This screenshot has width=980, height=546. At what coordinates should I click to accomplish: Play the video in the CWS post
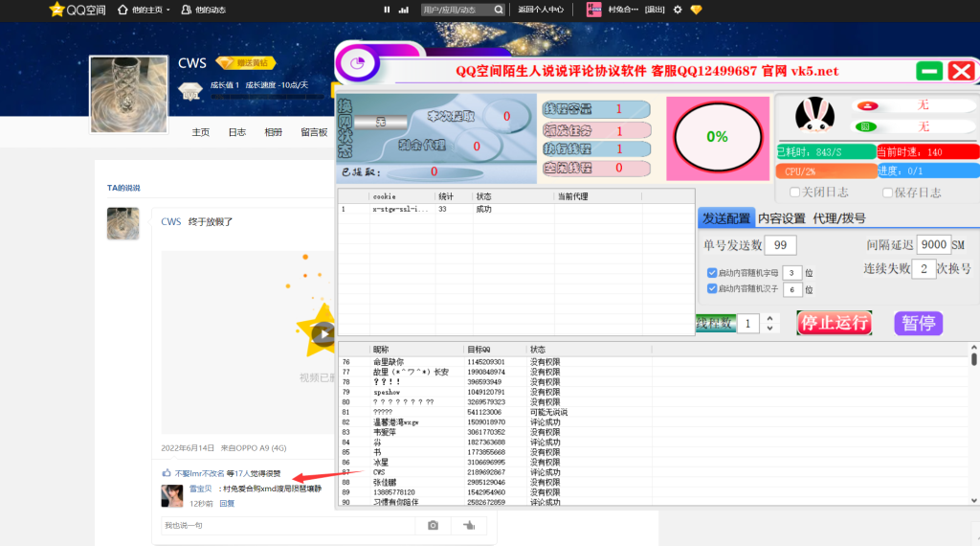tap(323, 333)
